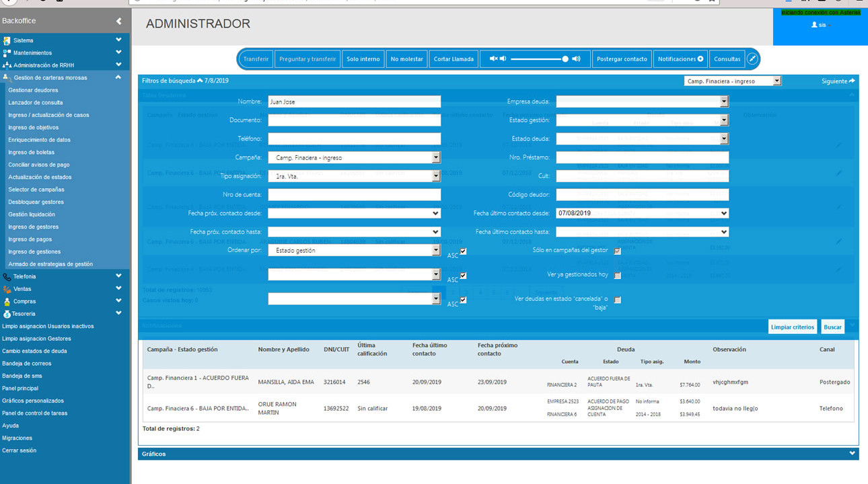
Task: Click the Gestion de carteras morosas icon
Action: [7, 77]
